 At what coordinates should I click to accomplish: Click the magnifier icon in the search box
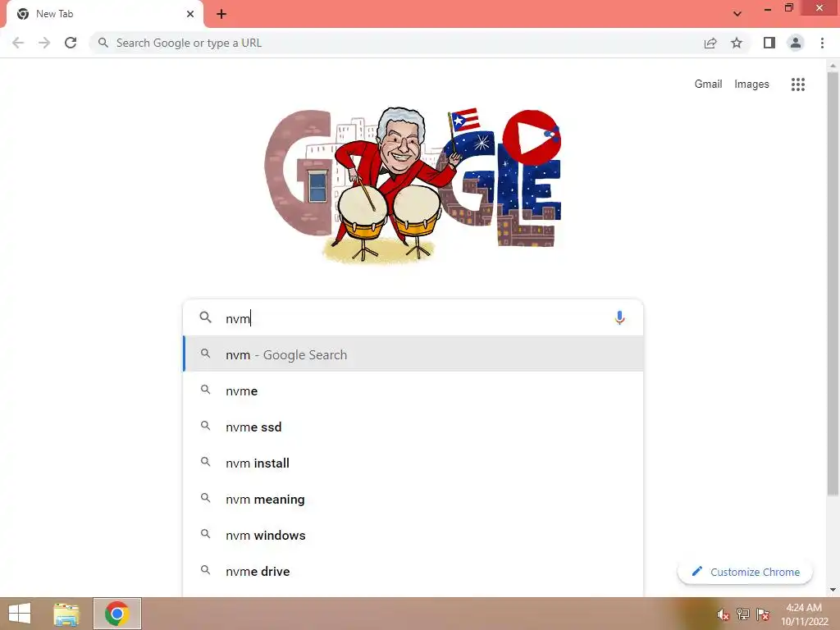coord(205,317)
